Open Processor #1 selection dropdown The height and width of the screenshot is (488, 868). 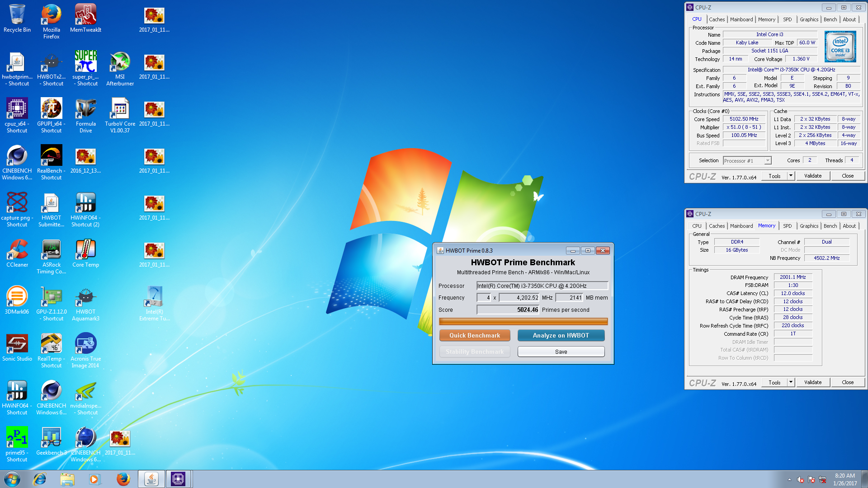pyautogui.click(x=747, y=161)
